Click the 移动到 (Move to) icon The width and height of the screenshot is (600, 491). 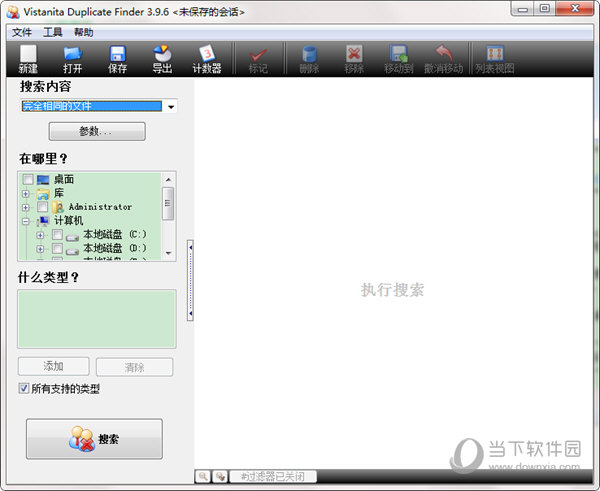tap(399, 54)
